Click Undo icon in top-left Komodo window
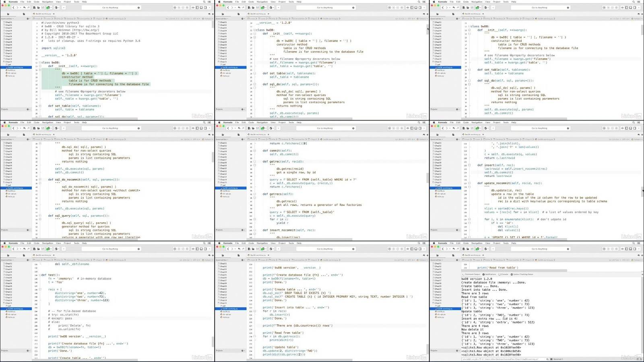 point(24,8)
